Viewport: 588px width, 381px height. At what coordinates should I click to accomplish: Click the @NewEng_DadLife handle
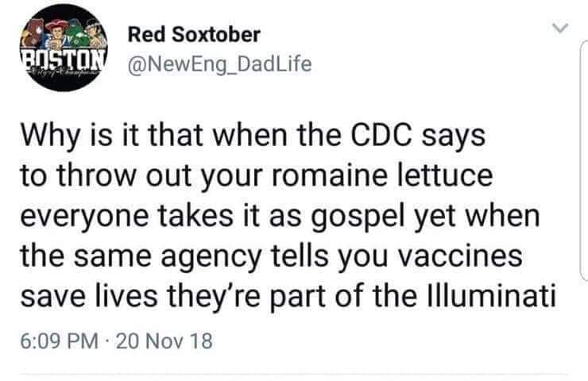[x=220, y=64]
